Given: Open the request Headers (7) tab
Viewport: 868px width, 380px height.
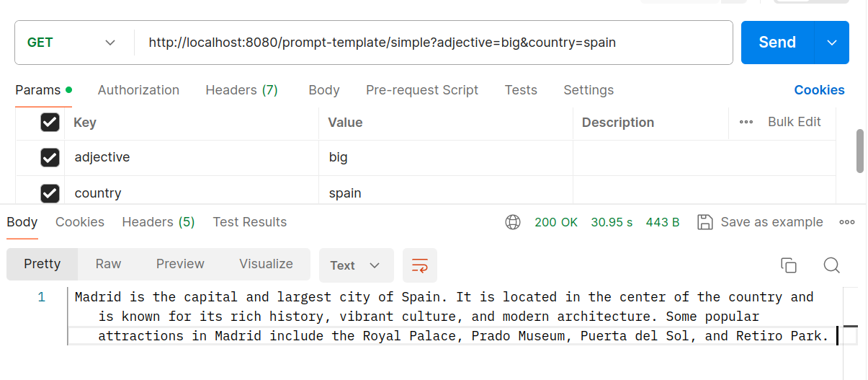Looking at the screenshot, I should pos(241,90).
